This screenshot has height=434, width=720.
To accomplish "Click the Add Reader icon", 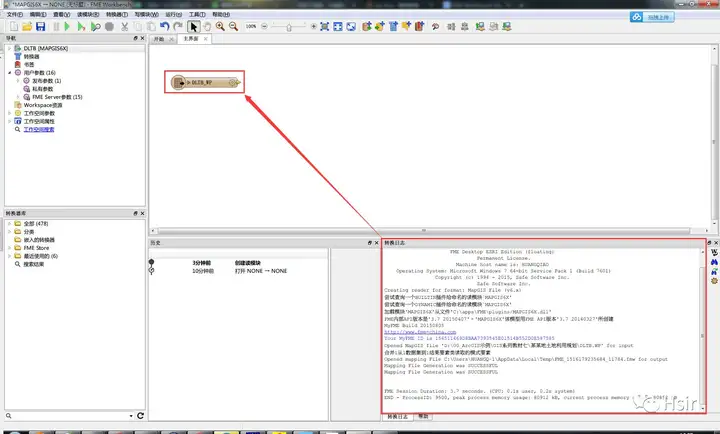I will pyautogui.click(x=366, y=27).
